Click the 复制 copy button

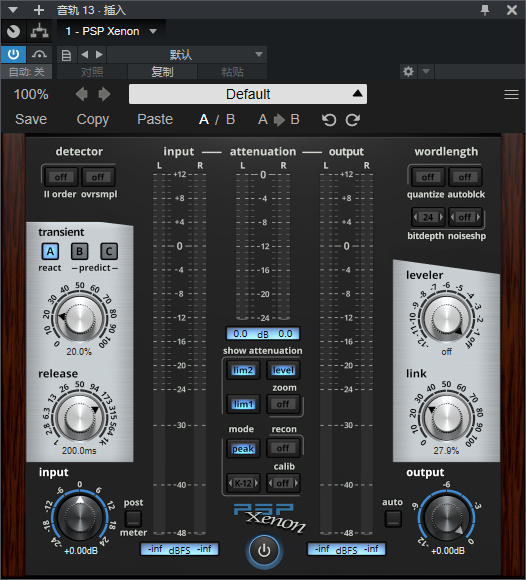[x=162, y=72]
